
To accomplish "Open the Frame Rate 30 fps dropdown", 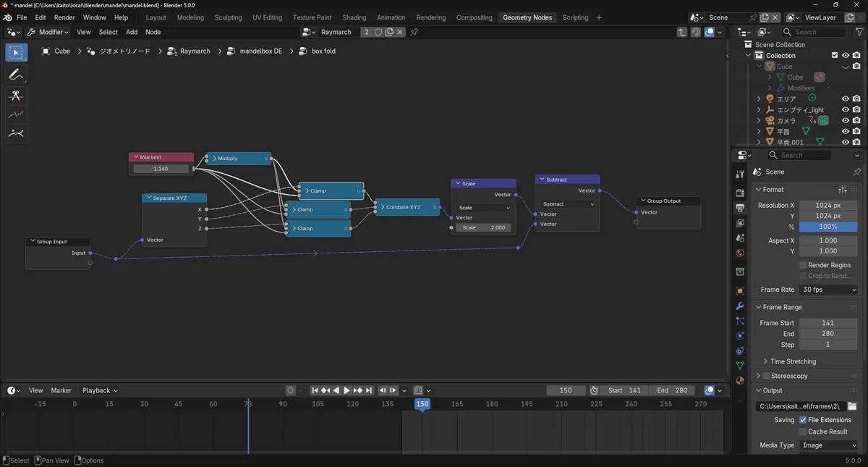I will (828, 290).
